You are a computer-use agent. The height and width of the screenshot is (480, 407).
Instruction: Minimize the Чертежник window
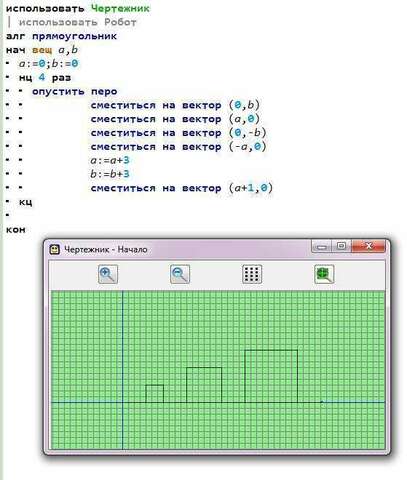(322, 247)
